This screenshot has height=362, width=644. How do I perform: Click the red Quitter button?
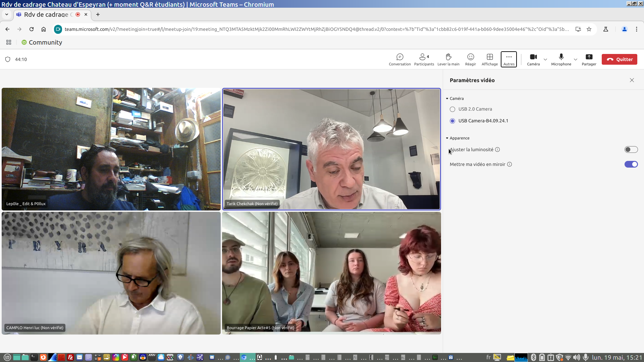click(619, 59)
